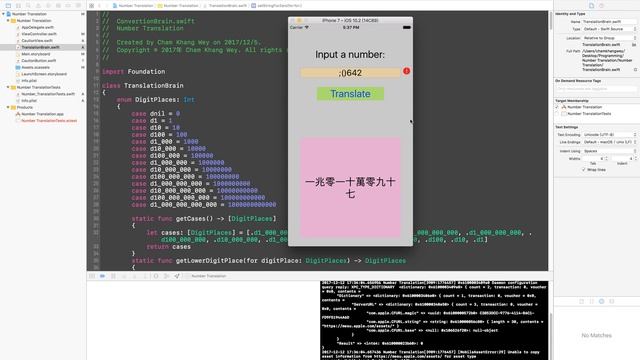The width and height of the screenshot is (640, 360).
Task: Open the Project navigator tab
Action: pyautogui.click(x=8, y=6)
